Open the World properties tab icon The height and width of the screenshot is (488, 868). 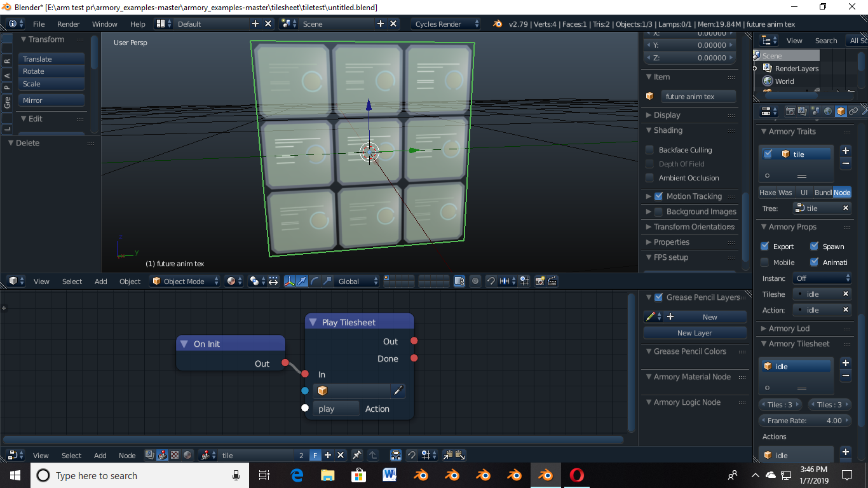click(x=828, y=111)
